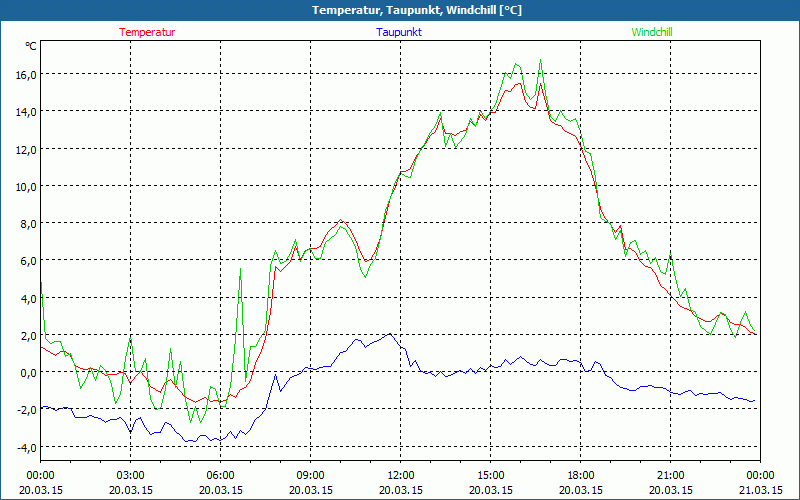Screen dimensions: 800x500
Task: Click the 03:00 time axis label
Action: click(131, 476)
